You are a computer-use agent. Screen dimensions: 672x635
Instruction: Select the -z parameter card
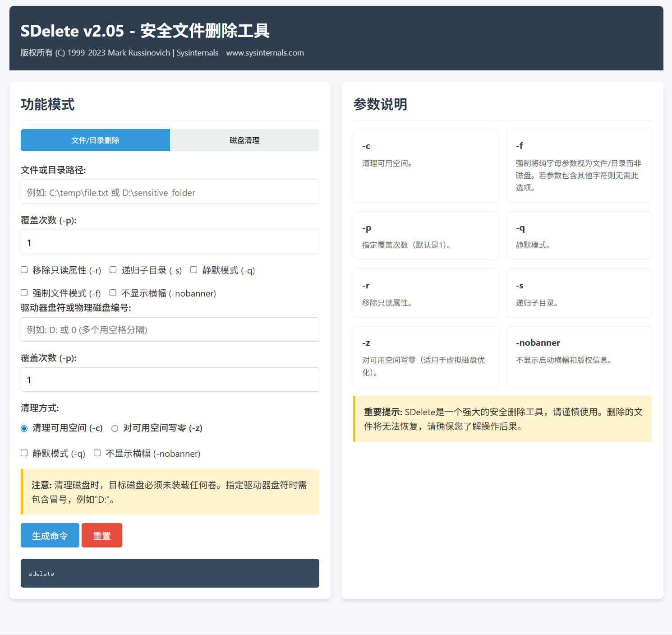(426, 357)
